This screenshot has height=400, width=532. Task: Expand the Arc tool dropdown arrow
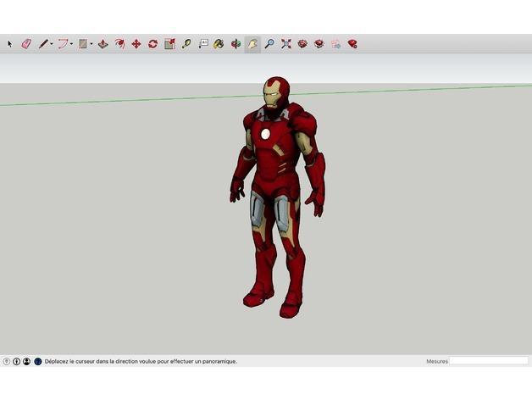pyautogui.click(x=72, y=43)
